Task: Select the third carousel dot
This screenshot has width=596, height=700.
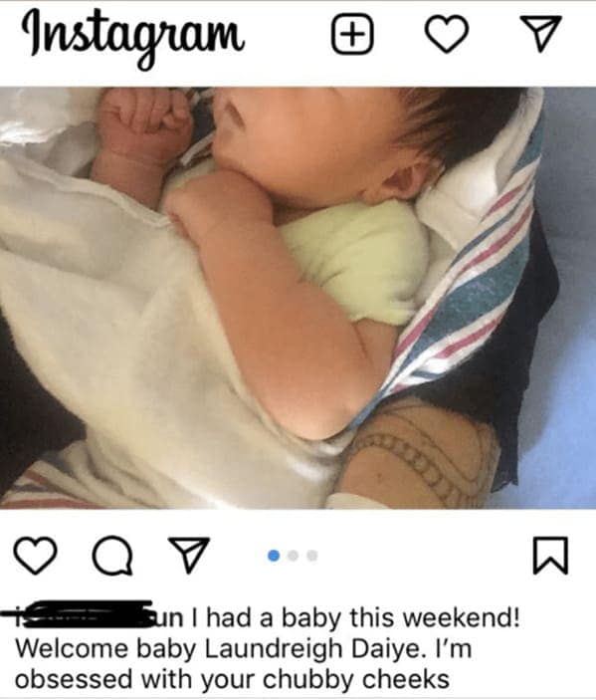Action: point(312,556)
